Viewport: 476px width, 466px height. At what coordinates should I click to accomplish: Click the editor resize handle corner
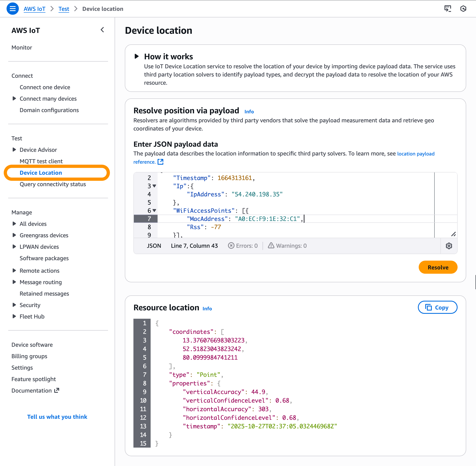(x=453, y=234)
